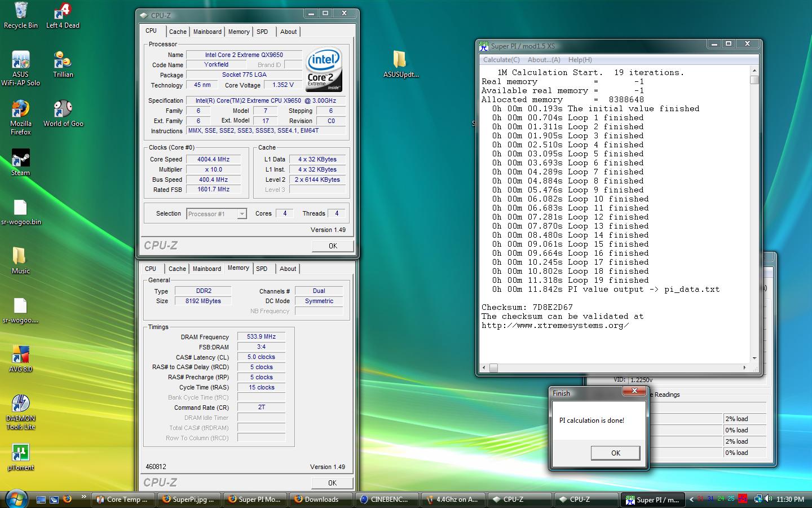Open Cache tab in the CPU-Z memory window

point(177,269)
